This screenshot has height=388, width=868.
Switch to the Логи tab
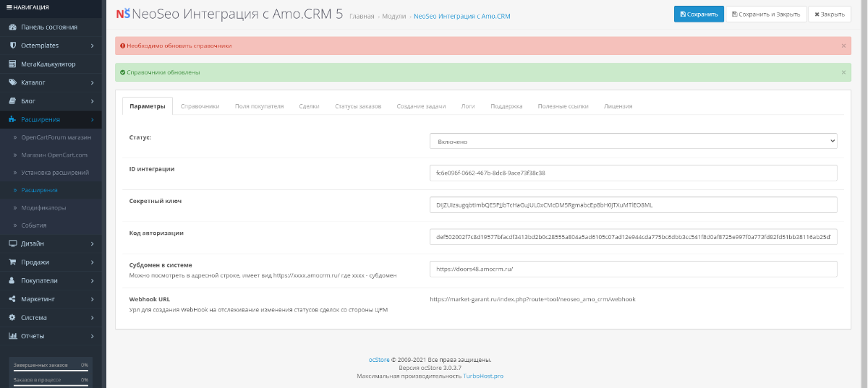[468, 106]
